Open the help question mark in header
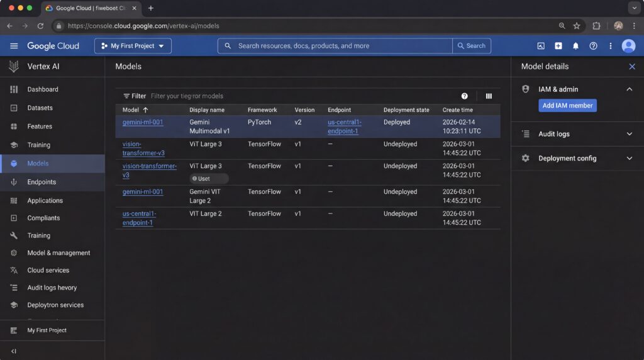644x360 pixels. (593, 46)
